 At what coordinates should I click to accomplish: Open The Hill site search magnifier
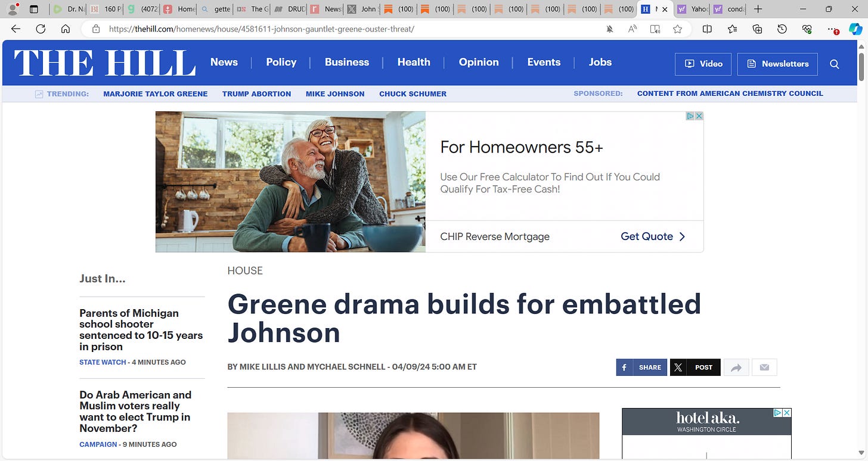(x=835, y=64)
